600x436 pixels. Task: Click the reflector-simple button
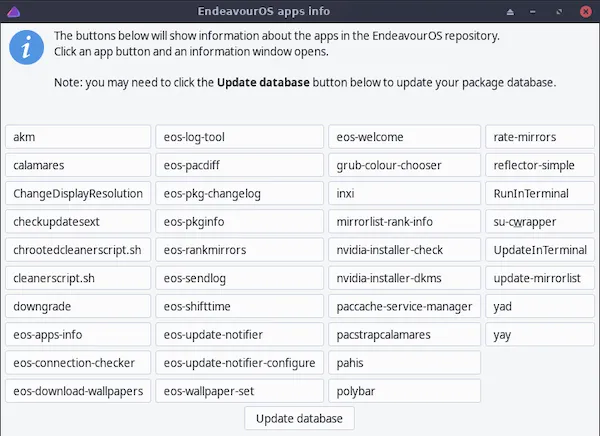coord(540,165)
